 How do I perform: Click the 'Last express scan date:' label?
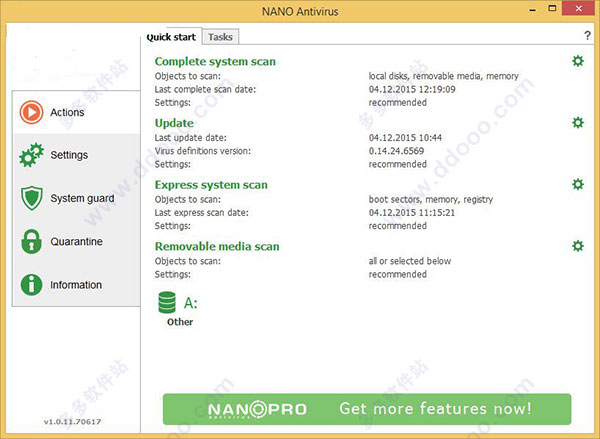pyautogui.click(x=202, y=212)
